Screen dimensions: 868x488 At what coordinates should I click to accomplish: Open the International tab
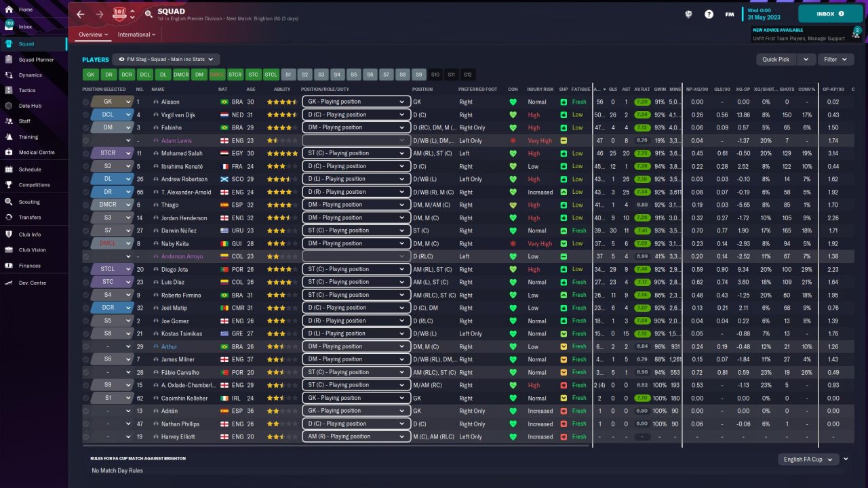pos(136,35)
